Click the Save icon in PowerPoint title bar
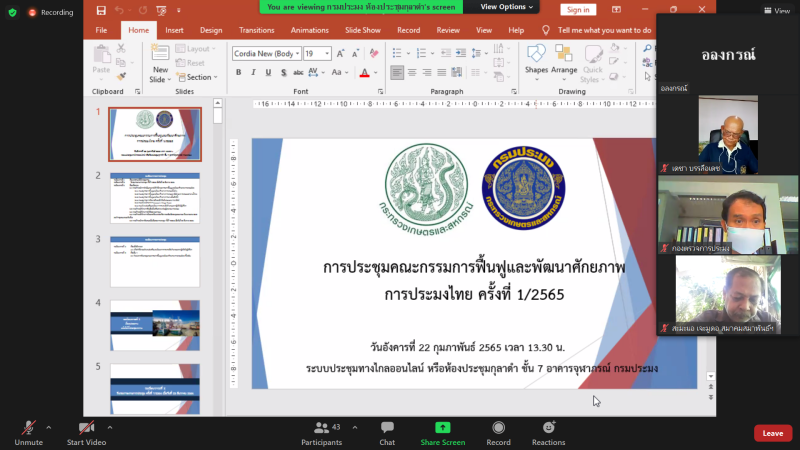The height and width of the screenshot is (450, 800). (x=101, y=10)
